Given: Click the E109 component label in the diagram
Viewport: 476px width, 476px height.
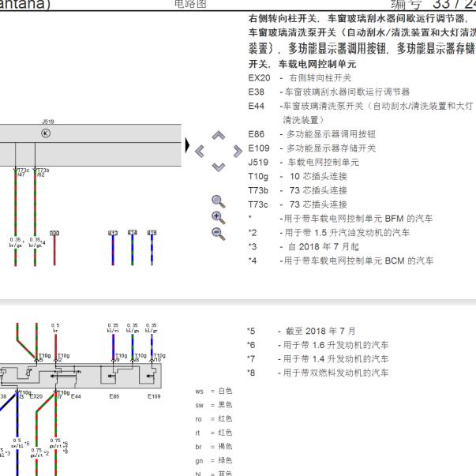Looking at the screenshot, I should pos(154,396).
